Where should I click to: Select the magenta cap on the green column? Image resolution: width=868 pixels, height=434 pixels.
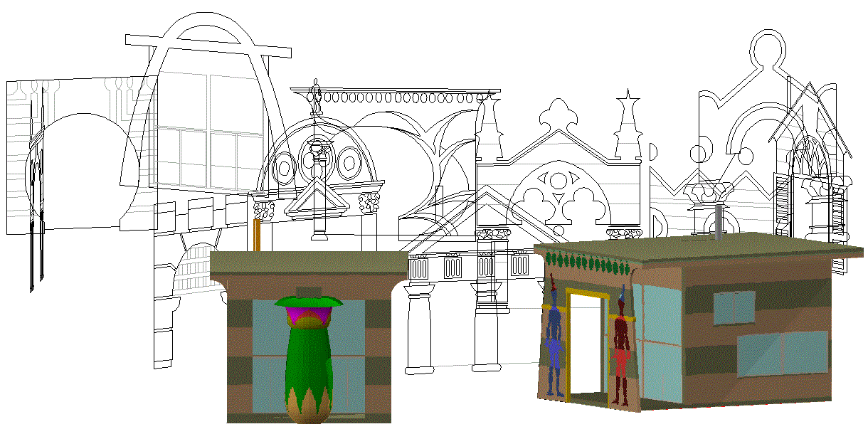309,313
